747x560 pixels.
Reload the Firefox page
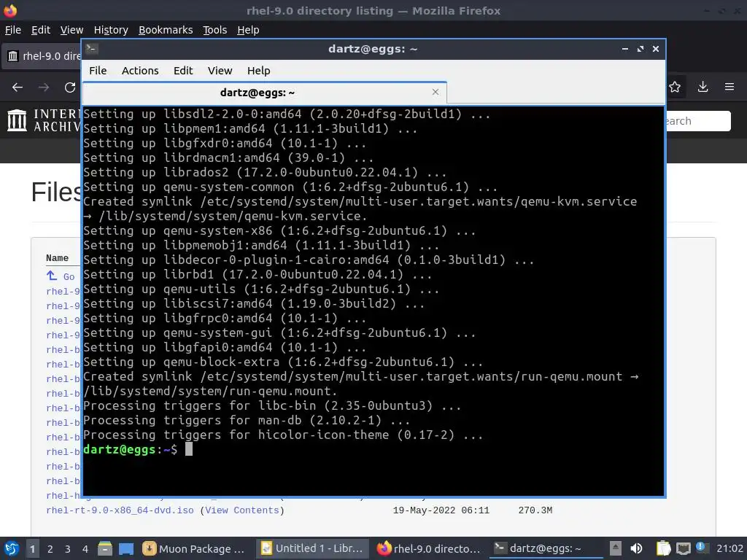[70, 87]
